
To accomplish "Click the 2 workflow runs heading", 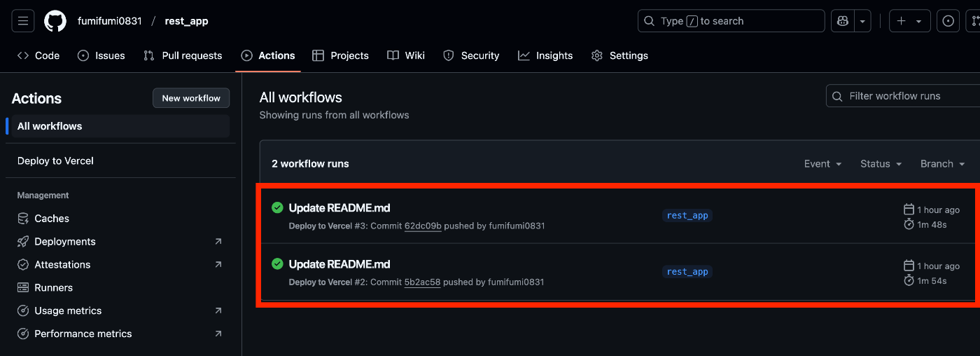I will click(310, 164).
